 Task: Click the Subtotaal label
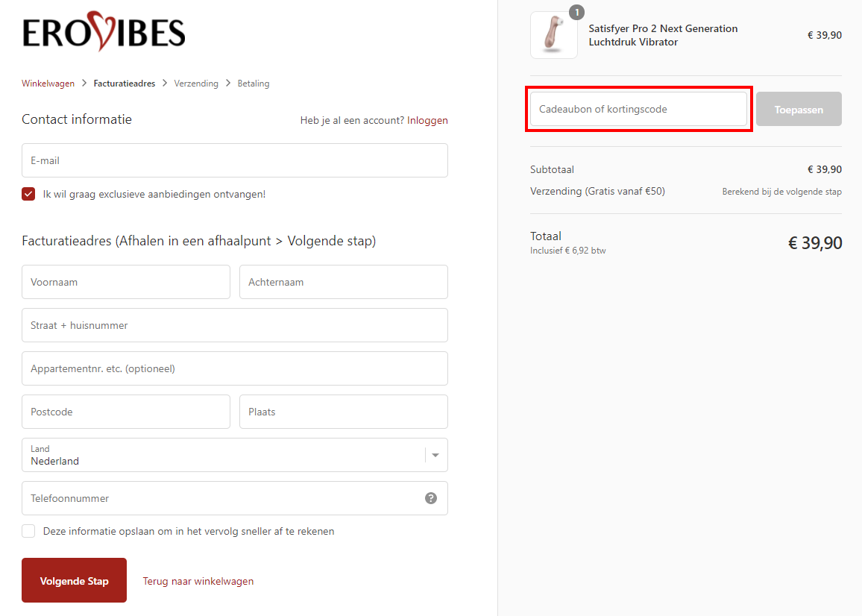tap(552, 169)
